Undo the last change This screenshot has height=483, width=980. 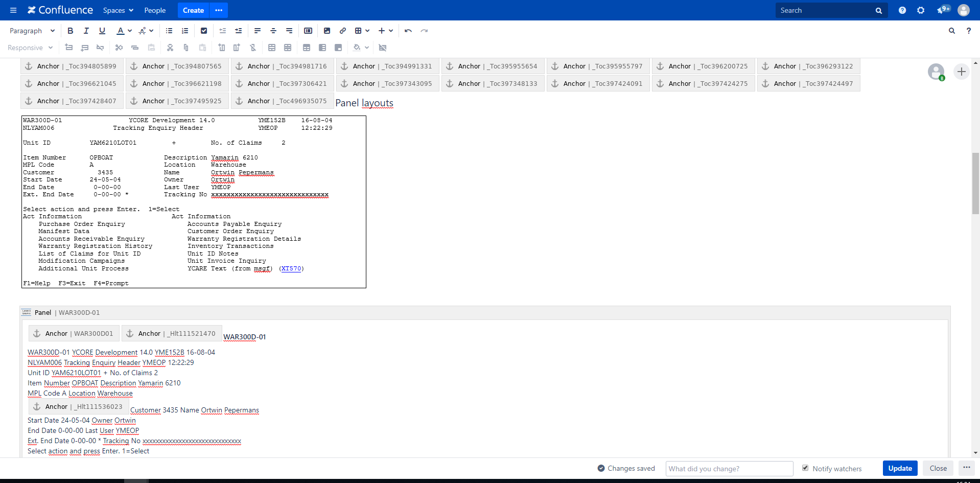point(408,31)
